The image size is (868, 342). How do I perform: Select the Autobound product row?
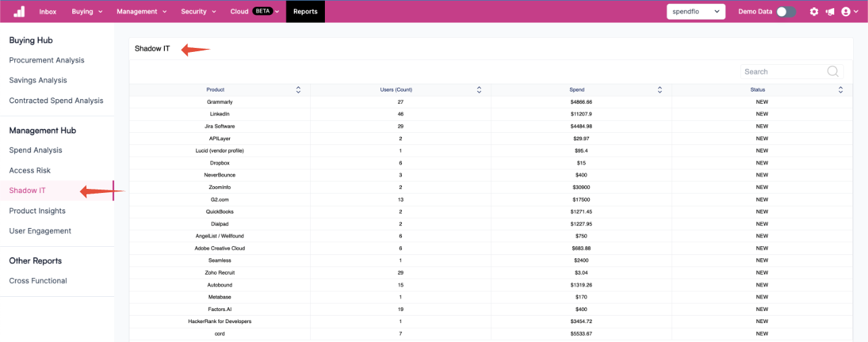(491, 285)
